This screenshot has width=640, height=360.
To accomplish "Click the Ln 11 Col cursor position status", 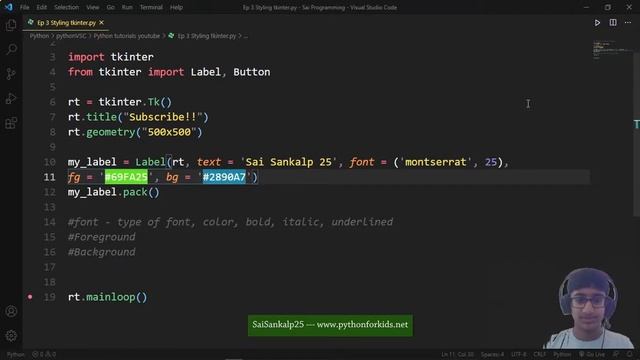I will pyautogui.click(x=457, y=354).
